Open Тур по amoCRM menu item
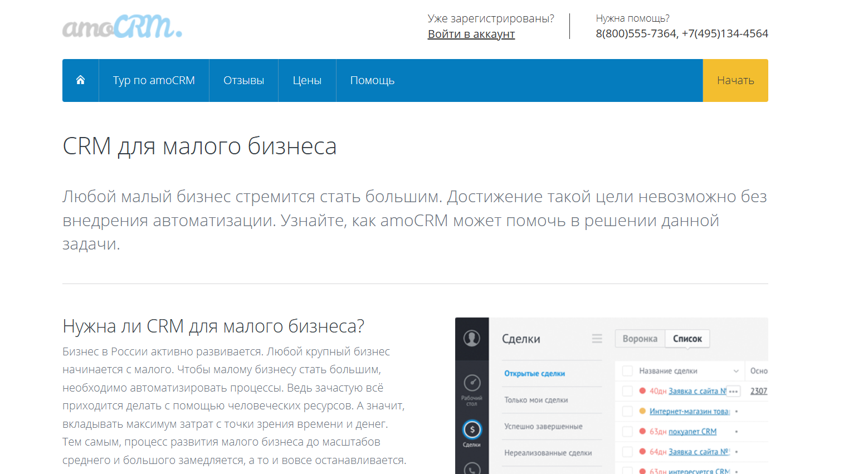The image size is (868, 474). point(154,80)
